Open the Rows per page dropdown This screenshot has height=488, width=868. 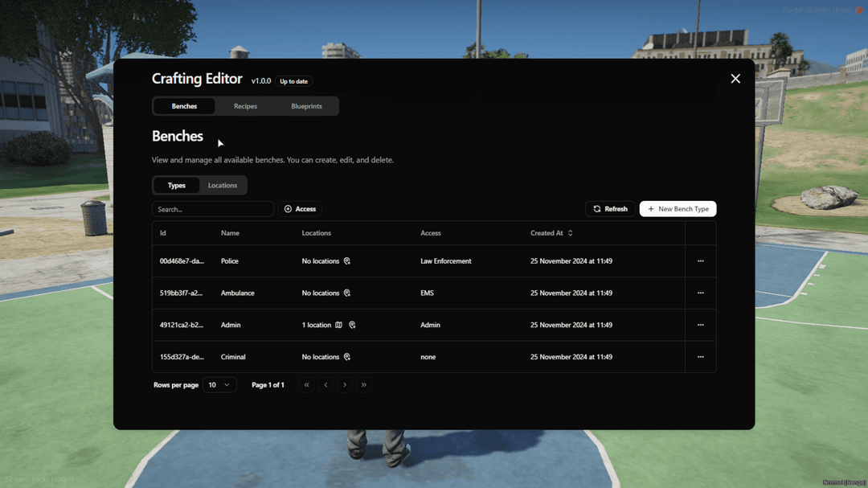pos(219,385)
